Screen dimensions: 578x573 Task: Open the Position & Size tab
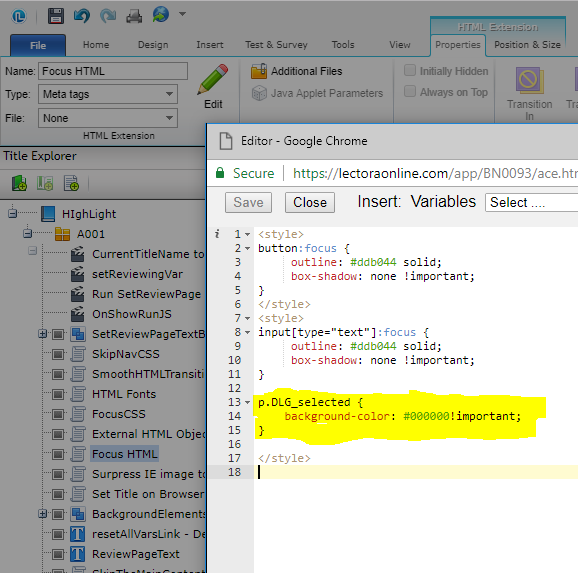pos(527,45)
